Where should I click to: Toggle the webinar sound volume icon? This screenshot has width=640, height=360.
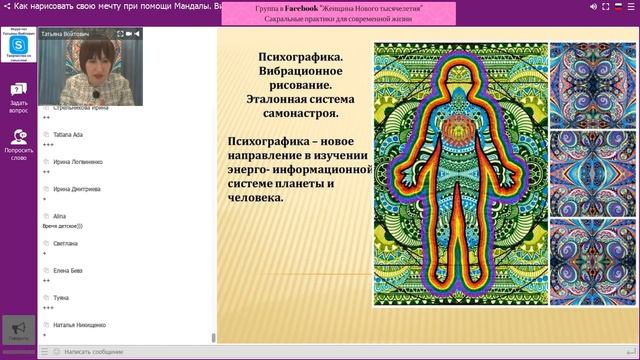tap(593, 7)
